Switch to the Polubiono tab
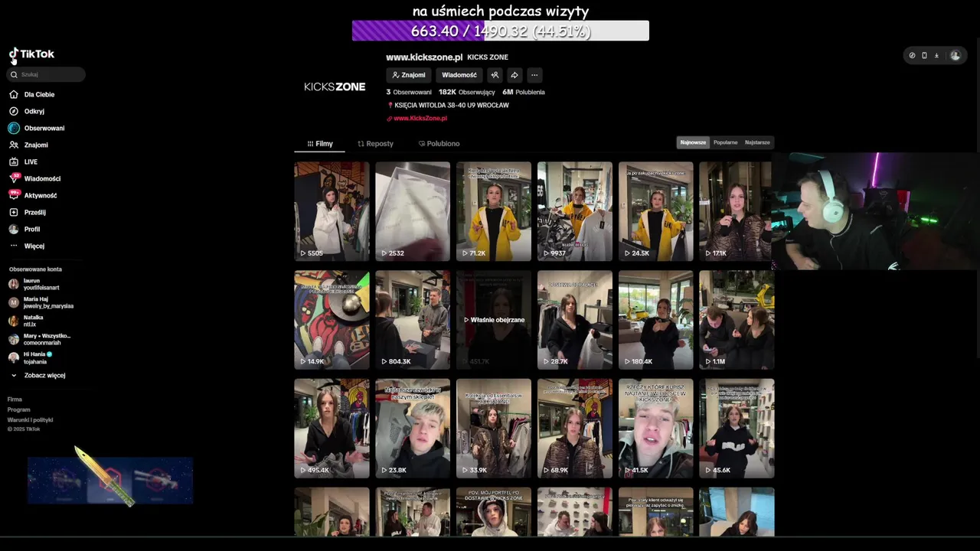This screenshot has height=551, width=980. click(x=439, y=144)
